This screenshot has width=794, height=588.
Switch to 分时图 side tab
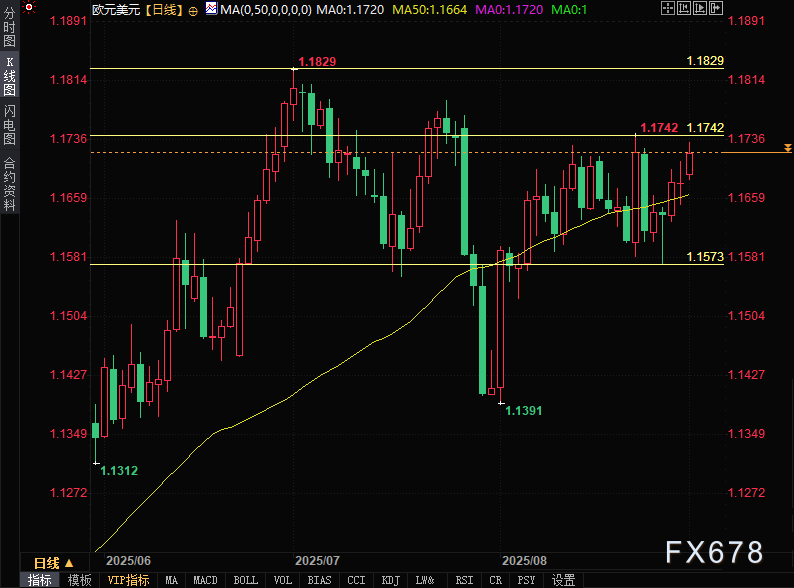tap(9, 33)
